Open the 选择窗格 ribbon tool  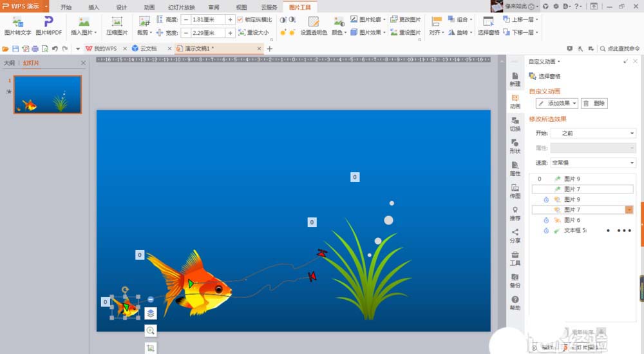489,26
